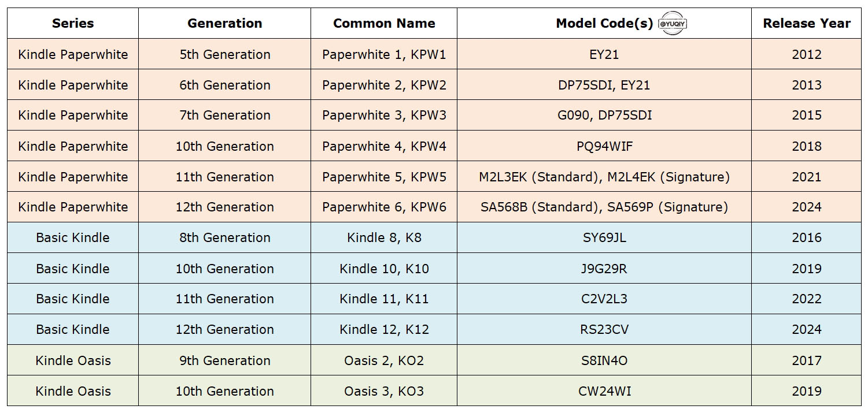Select the Release Year column header
This screenshot has height=413, width=868.
click(x=806, y=24)
